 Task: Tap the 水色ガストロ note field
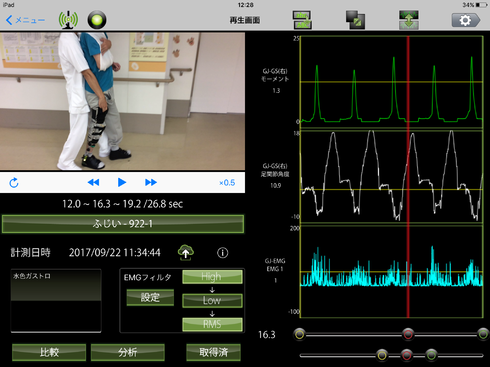[x=56, y=301]
